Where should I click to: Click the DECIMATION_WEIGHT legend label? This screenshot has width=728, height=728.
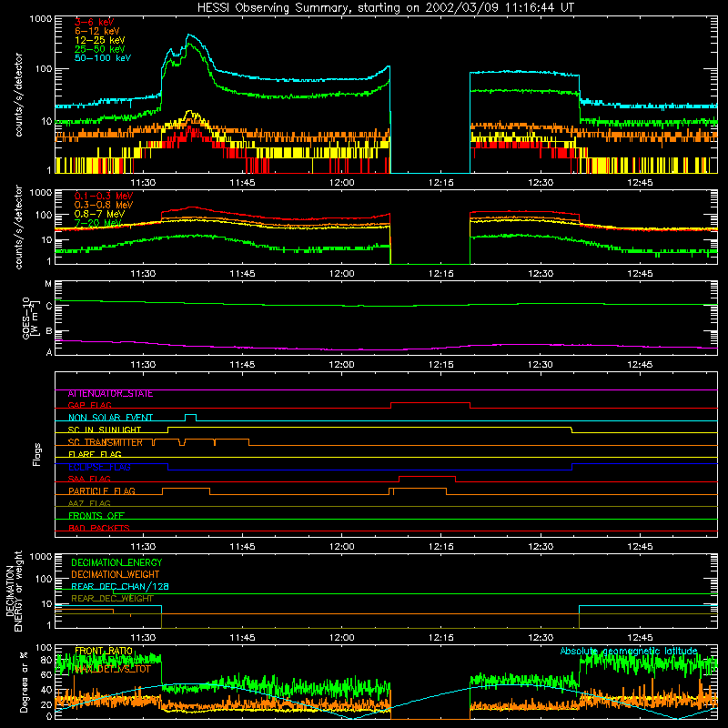pos(116,575)
